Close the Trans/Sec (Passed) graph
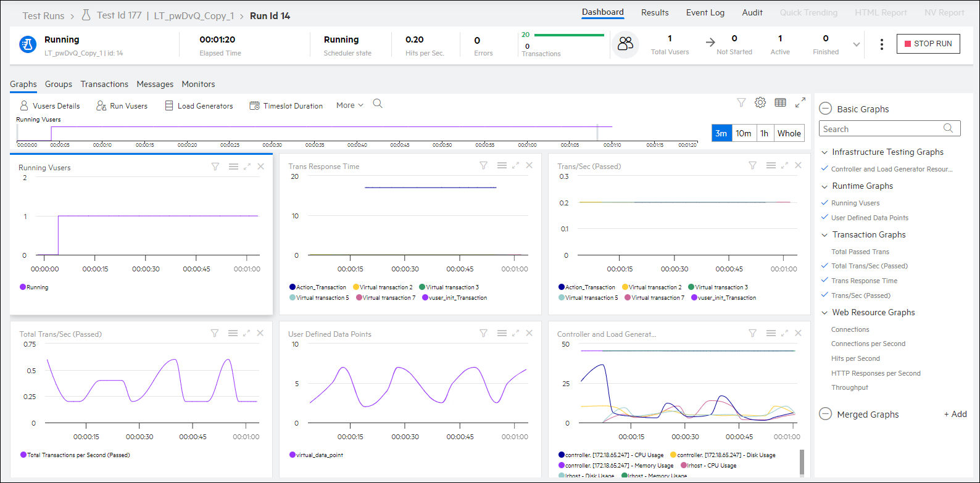 pos(798,165)
